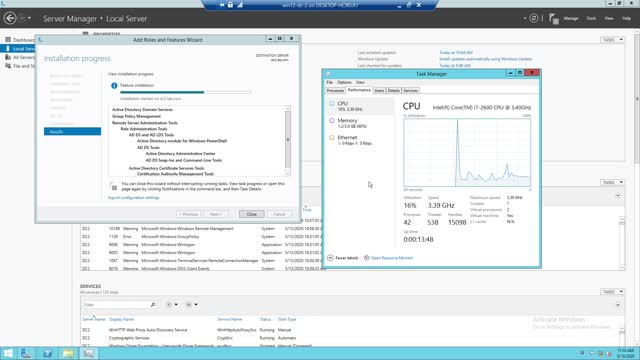This screenshot has height=360, width=640.
Task: Click the refresh icon in Server Manager header
Action: click(533, 18)
